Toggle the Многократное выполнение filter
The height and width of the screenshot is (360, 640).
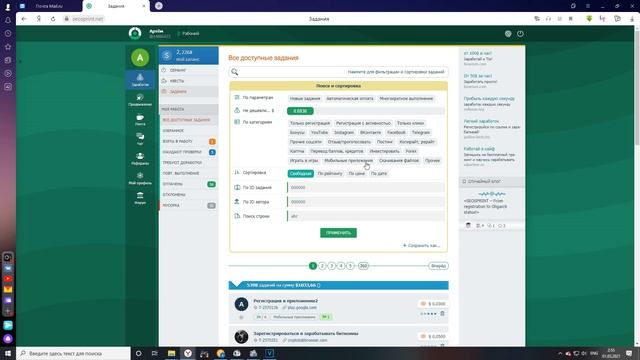coord(406,98)
